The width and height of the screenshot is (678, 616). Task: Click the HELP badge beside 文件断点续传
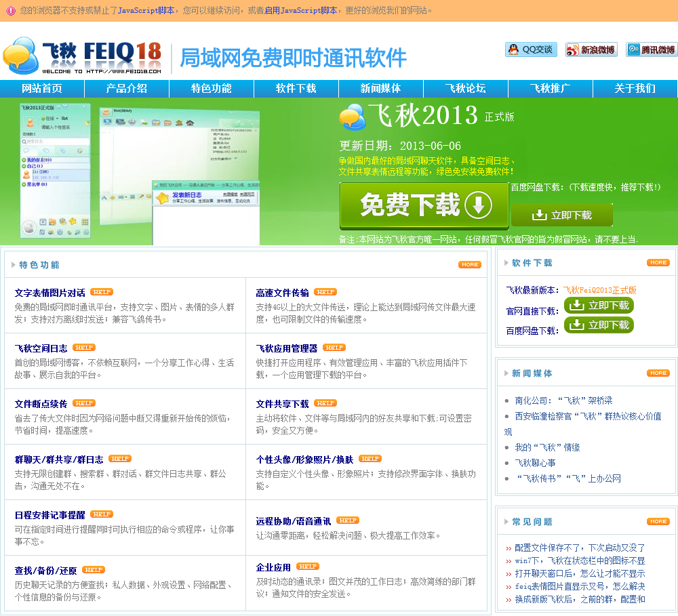pos(84,403)
